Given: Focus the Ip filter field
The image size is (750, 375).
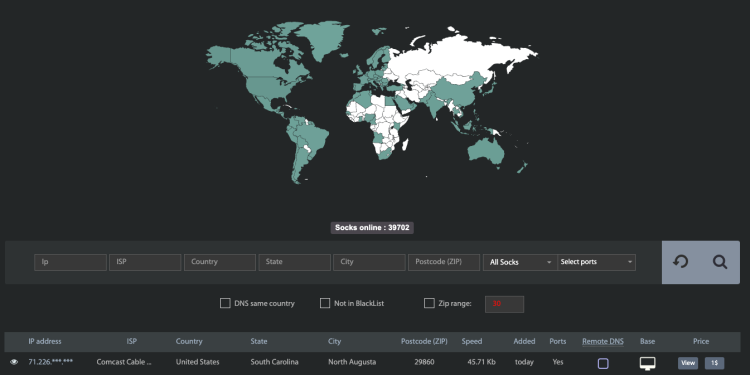Looking at the screenshot, I should pyautogui.click(x=70, y=262).
